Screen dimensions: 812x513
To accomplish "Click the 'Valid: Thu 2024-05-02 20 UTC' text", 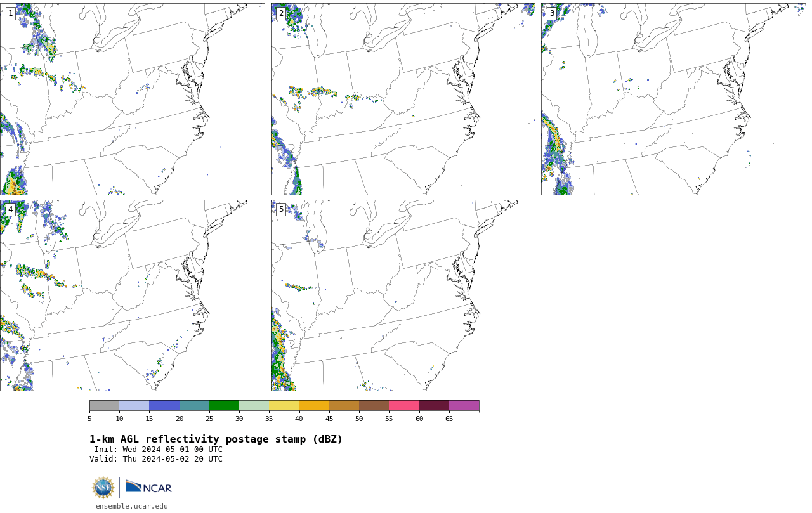I will coord(156,459).
